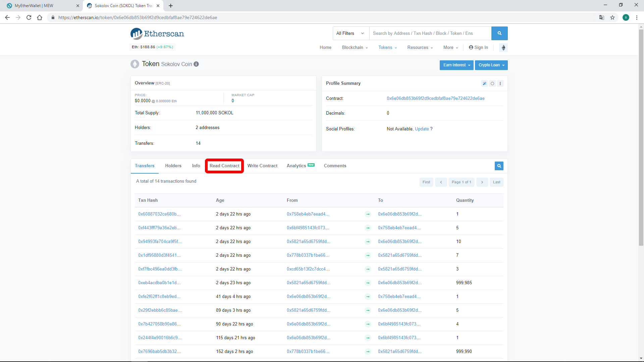Switch to the Holders tab
This screenshot has width=644, height=362.
pyautogui.click(x=173, y=166)
